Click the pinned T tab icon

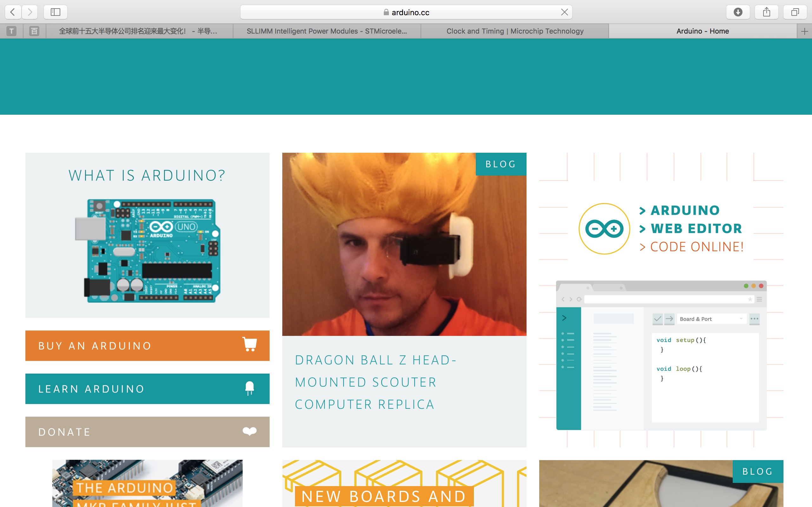11,31
